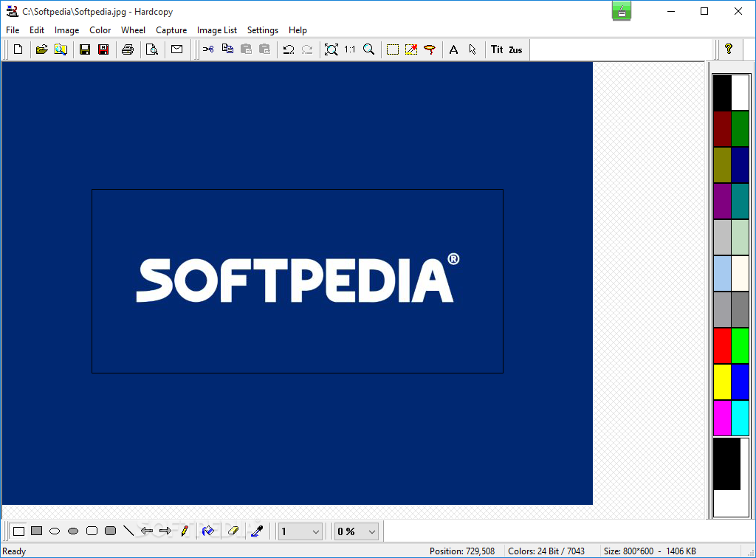Image resolution: width=756 pixels, height=558 pixels.
Task: Select the text tool A icon
Action: [454, 49]
